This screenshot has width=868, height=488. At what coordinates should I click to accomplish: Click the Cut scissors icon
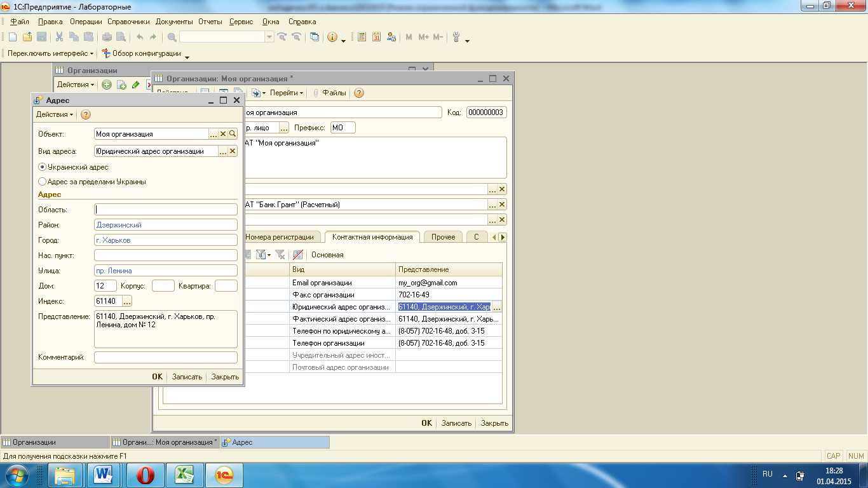point(59,37)
